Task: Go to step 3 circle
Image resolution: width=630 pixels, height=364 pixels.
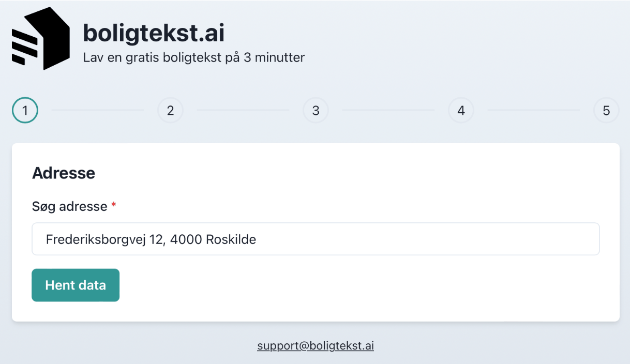Action: (x=316, y=110)
